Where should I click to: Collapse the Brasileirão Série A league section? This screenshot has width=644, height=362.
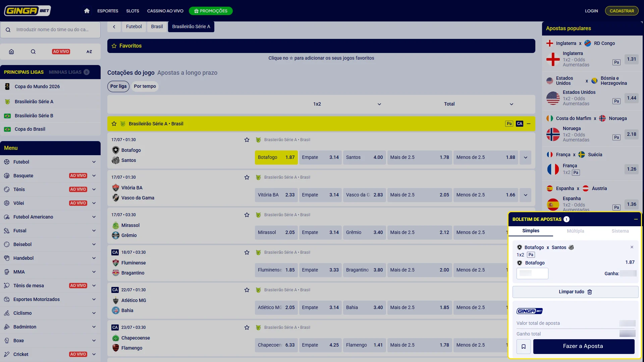[529, 124]
